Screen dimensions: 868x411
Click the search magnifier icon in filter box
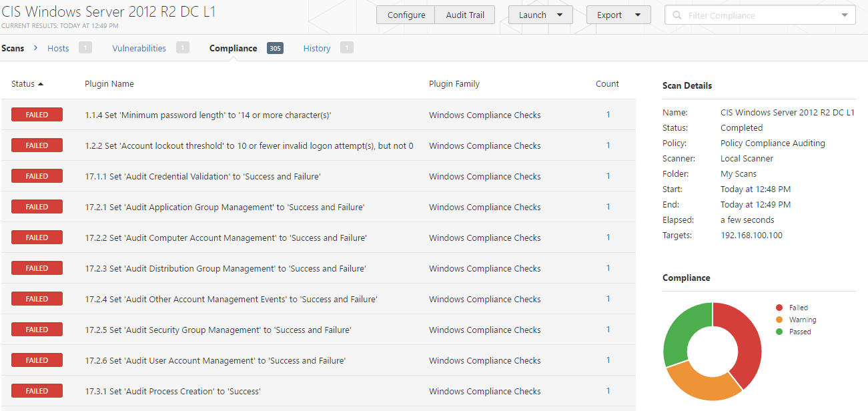coord(677,15)
